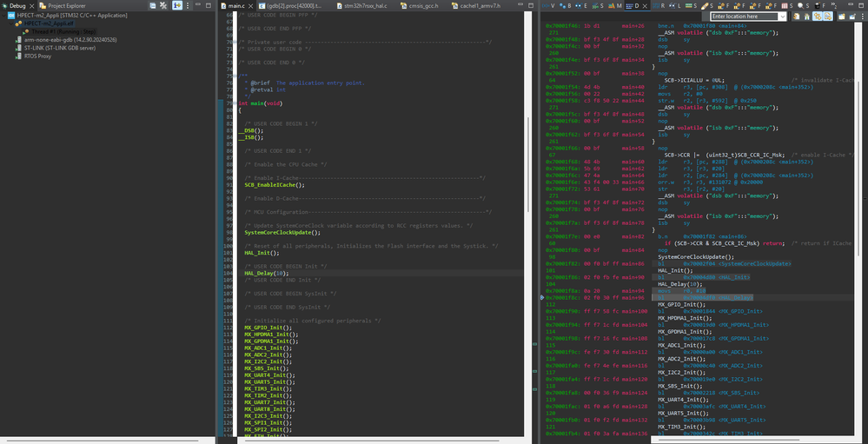868x444 pixels.
Task: Open the Disassembly view menu (three dots)
Action: pos(863,17)
